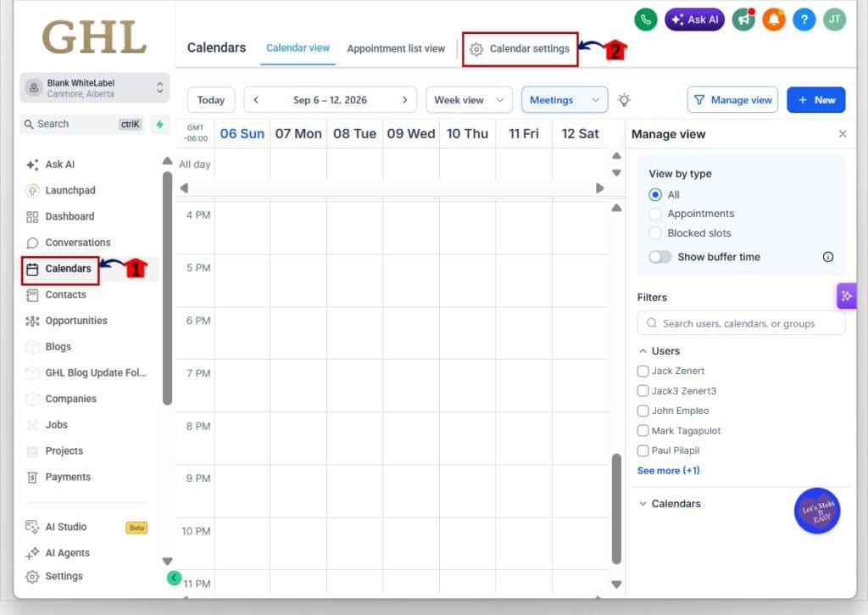The width and height of the screenshot is (868, 615).
Task: Open AI Agents in the sidebar
Action: 57,553
